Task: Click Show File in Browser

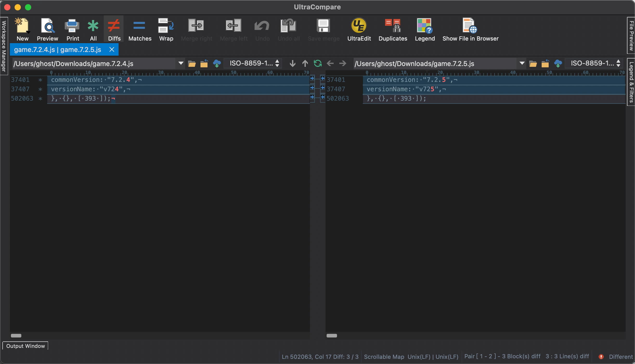Action: [x=470, y=26]
